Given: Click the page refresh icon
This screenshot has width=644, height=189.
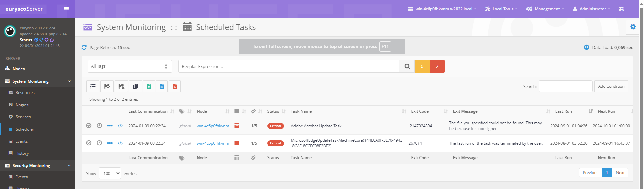Looking at the screenshot, I should pos(84,47).
